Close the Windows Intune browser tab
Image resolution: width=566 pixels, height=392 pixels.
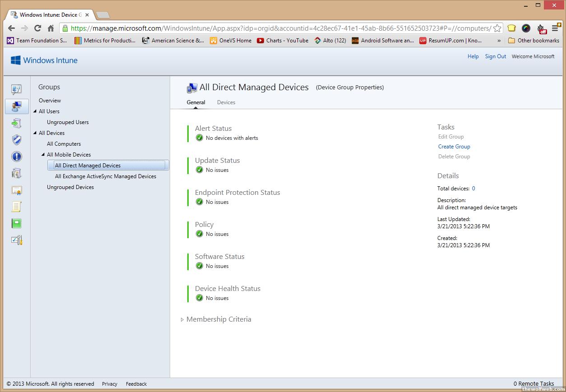[87, 15]
